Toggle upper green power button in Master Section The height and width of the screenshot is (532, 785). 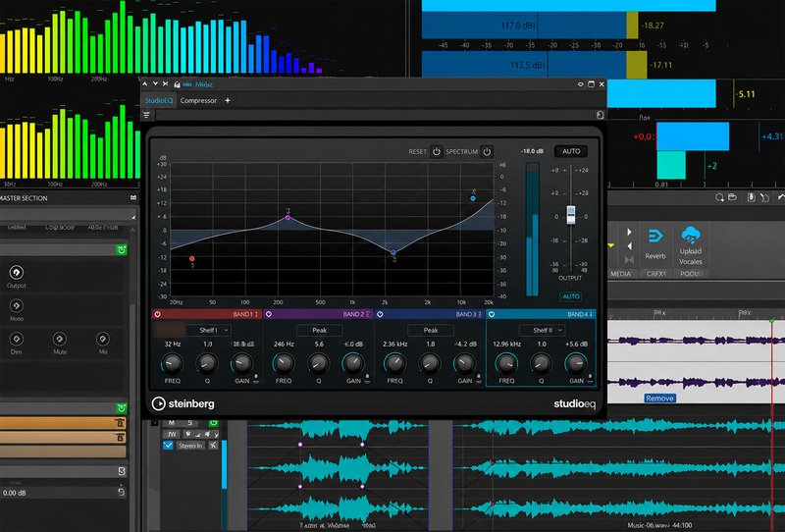(121, 249)
